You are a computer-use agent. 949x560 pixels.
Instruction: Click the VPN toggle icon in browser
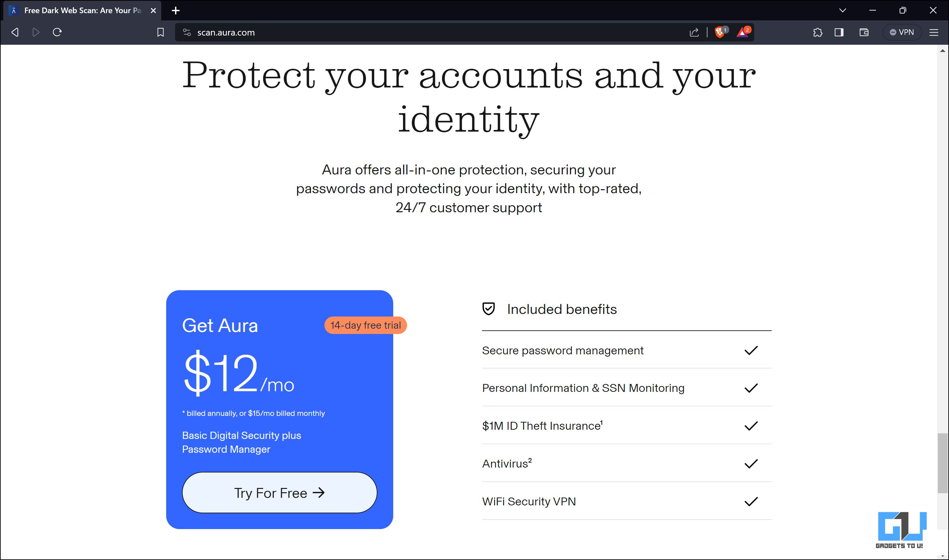tap(904, 31)
